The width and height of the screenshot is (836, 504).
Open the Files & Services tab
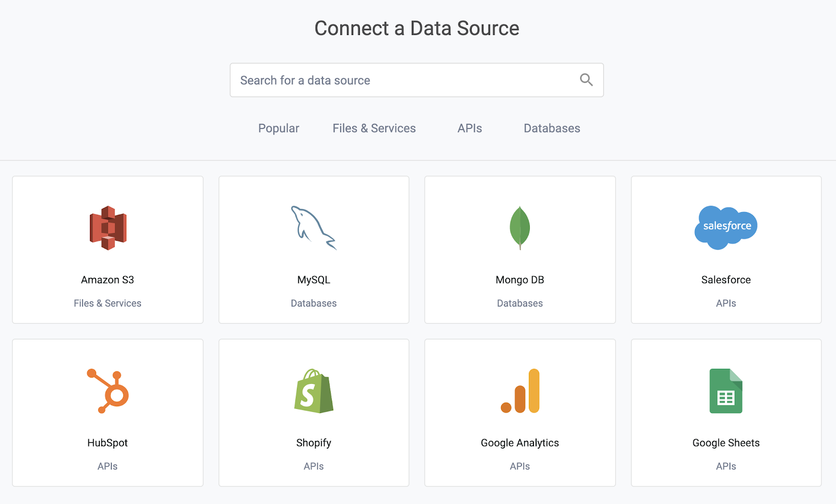point(374,128)
